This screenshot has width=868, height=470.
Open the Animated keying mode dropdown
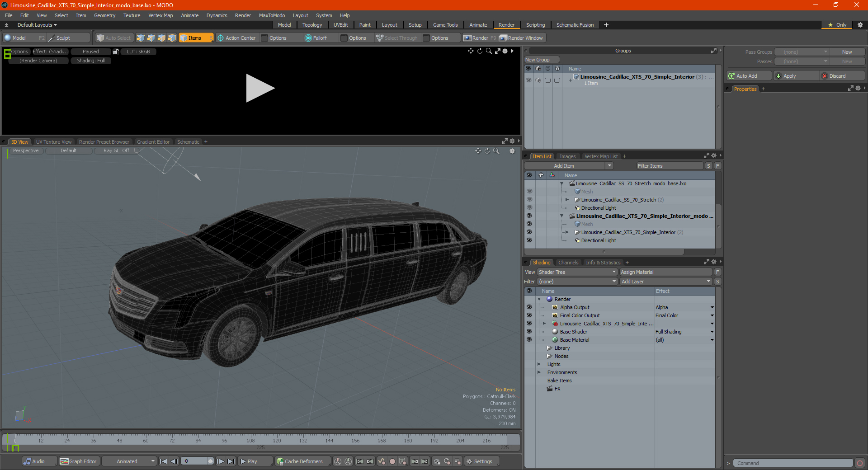129,461
